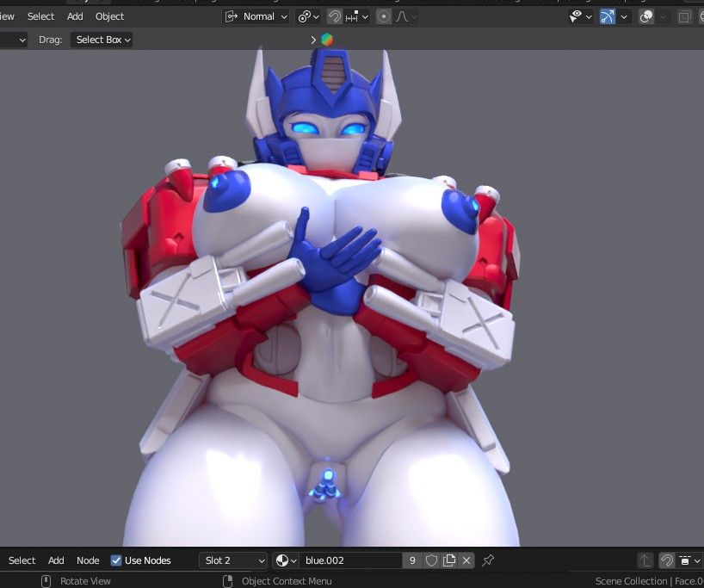Click the 'Scene Collection | Face' status text
The height and width of the screenshot is (588, 704).
coord(649,581)
